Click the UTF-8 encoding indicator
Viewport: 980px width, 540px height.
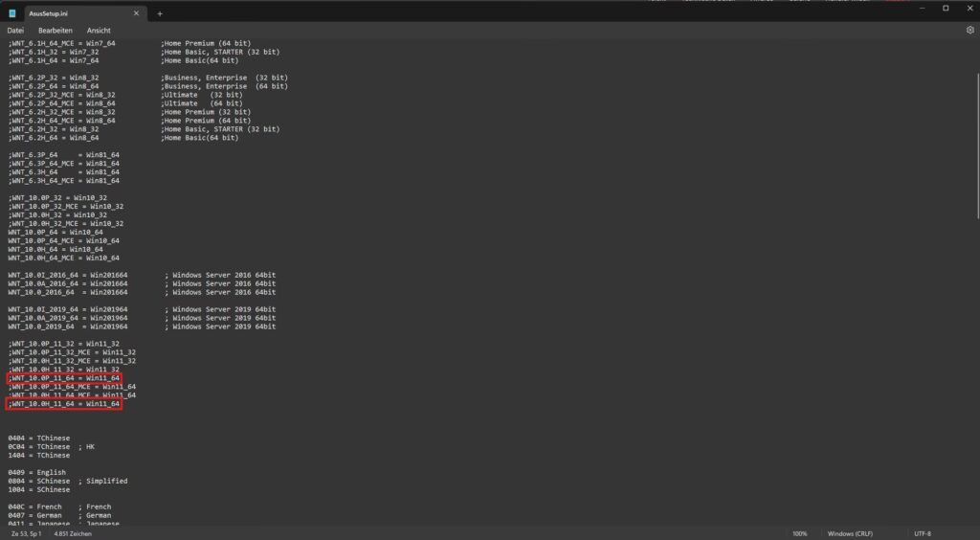click(923, 533)
